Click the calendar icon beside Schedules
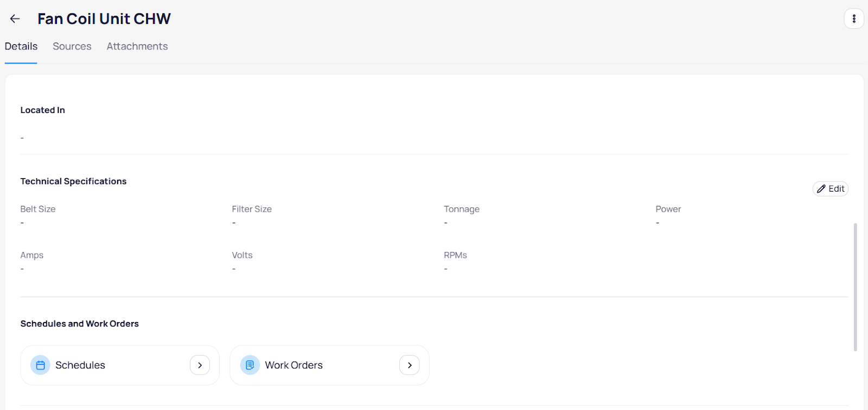Image resolution: width=868 pixels, height=410 pixels. click(40, 365)
